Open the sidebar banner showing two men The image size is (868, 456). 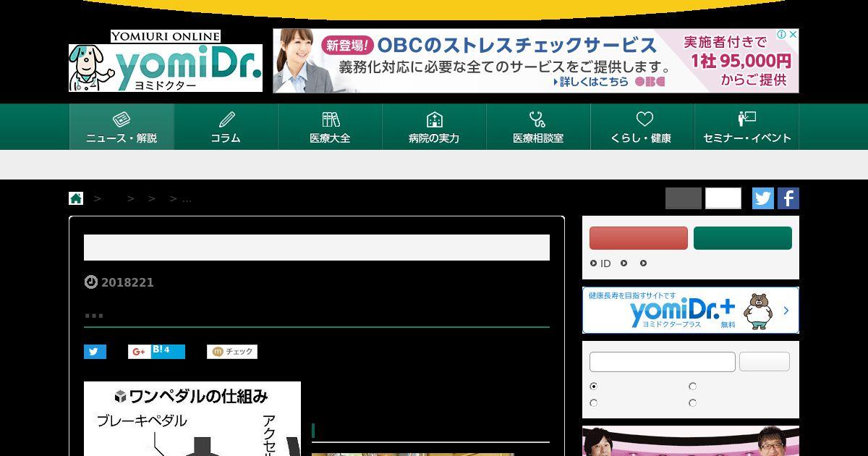691,441
